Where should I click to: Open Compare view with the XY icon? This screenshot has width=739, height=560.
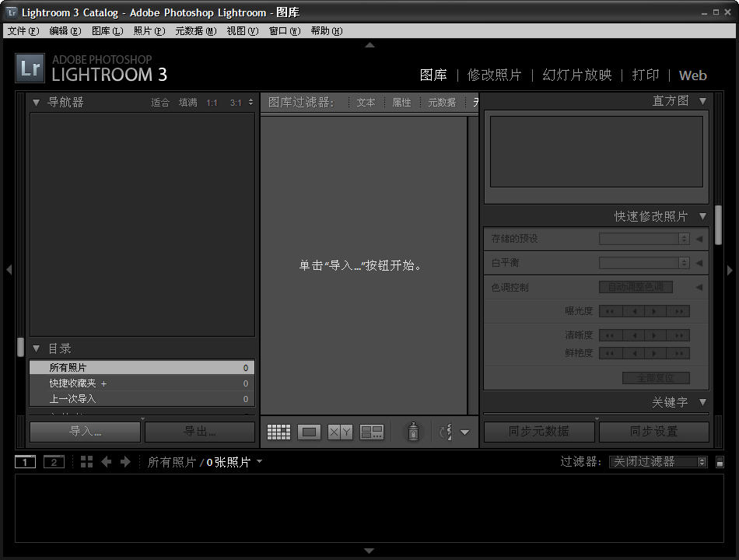[340, 432]
